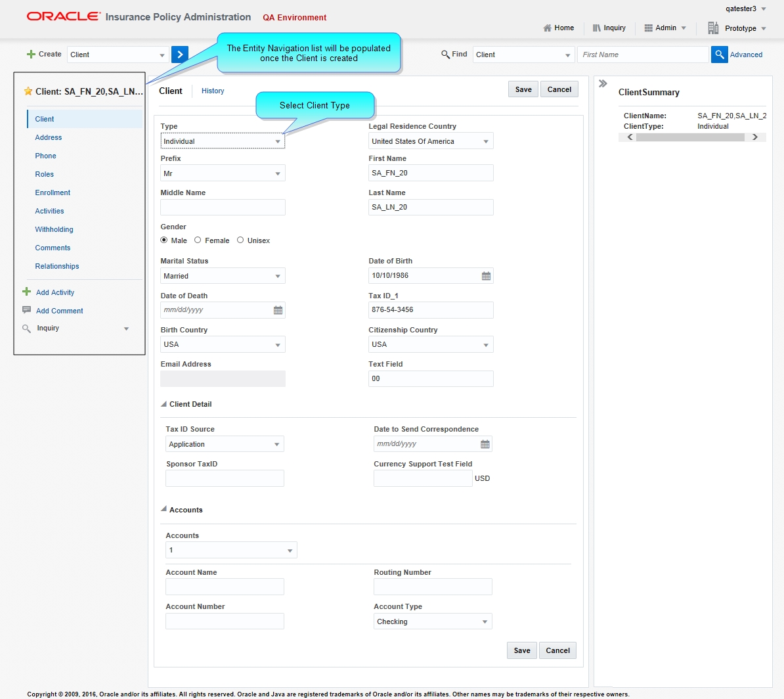Image resolution: width=784 pixels, height=699 pixels.
Task: Open the Citizenship Country dropdown
Action: 431,344
